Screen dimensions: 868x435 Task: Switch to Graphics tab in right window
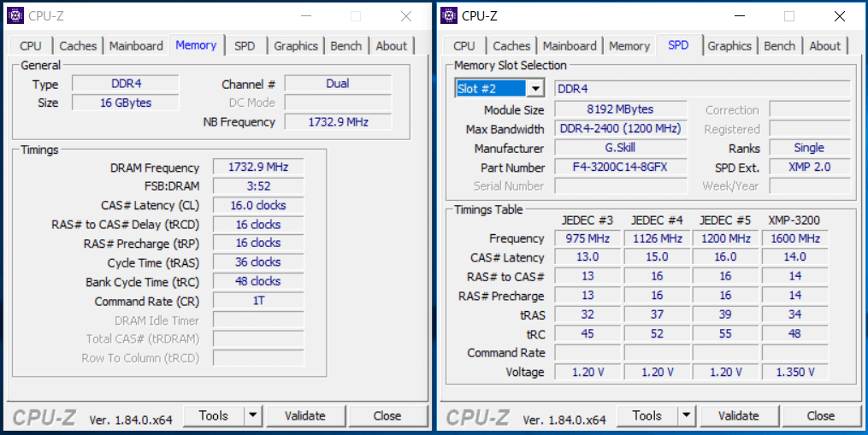pyautogui.click(x=729, y=46)
